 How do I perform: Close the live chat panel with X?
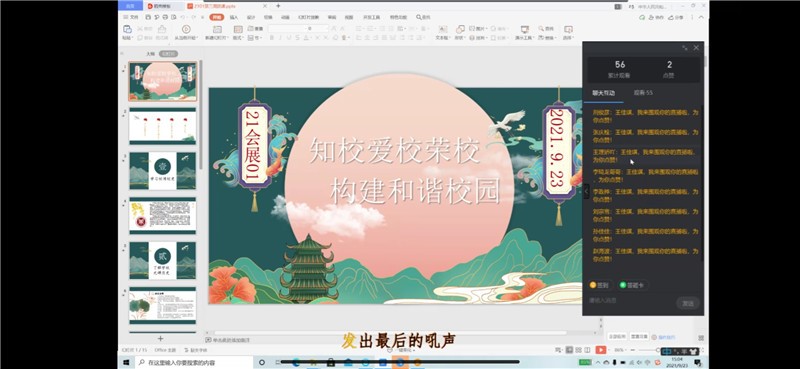pyautogui.click(x=696, y=47)
